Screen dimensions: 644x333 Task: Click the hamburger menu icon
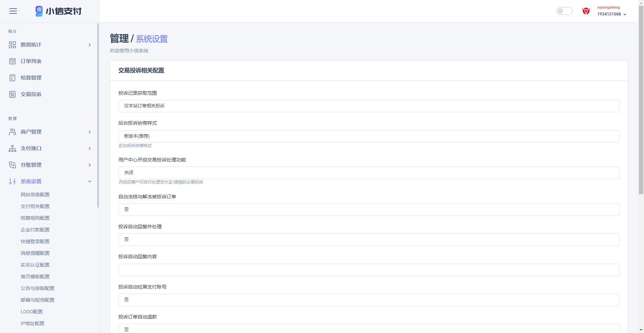13,11
